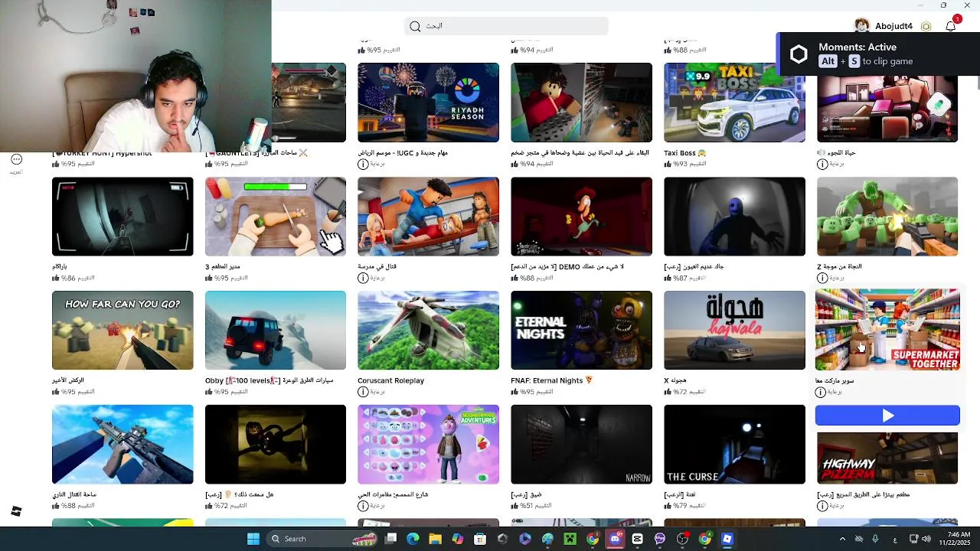Click the sponsored info icon under Highway Pizzeria

pyautogui.click(x=822, y=506)
